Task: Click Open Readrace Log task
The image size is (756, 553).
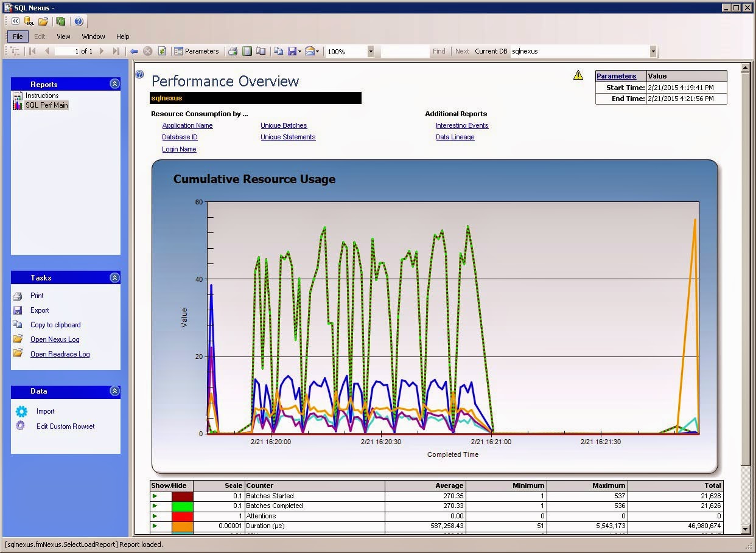Action: [x=60, y=354]
